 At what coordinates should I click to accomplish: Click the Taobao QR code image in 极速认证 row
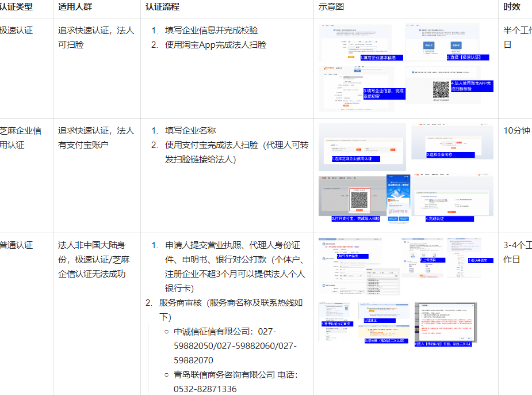click(x=441, y=89)
